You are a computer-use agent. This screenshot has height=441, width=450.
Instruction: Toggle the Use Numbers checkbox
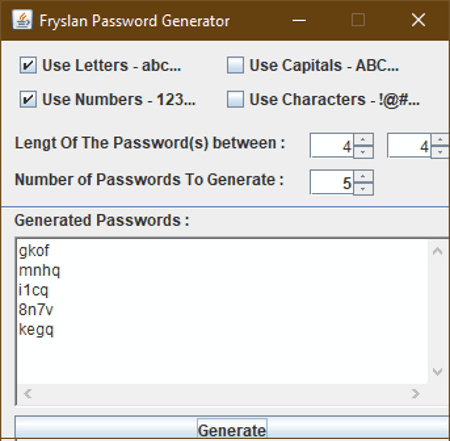tap(28, 99)
